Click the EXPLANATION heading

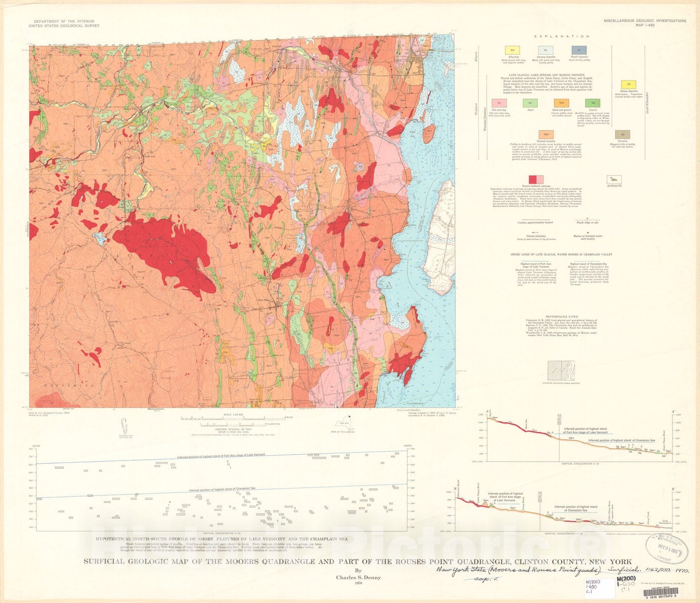pos(562,36)
